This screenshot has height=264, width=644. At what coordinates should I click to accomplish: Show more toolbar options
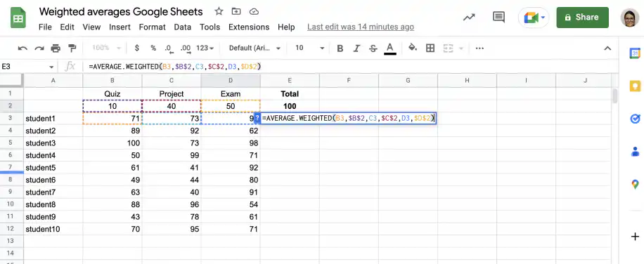479,48
